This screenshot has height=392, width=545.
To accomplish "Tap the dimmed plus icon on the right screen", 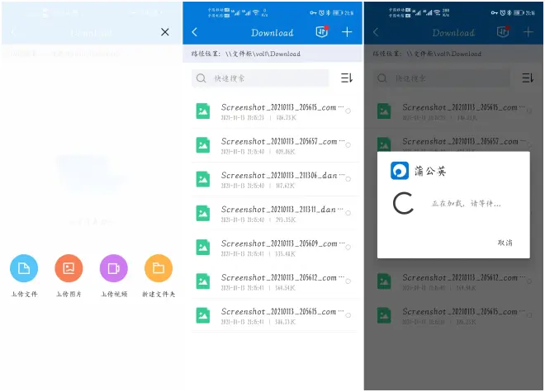I will click(x=528, y=32).
